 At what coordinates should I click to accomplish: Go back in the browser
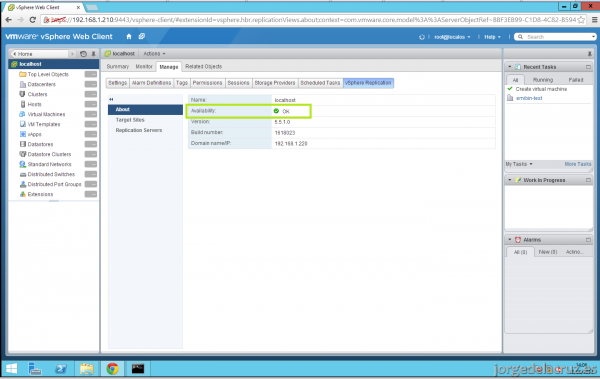point(8,20)
